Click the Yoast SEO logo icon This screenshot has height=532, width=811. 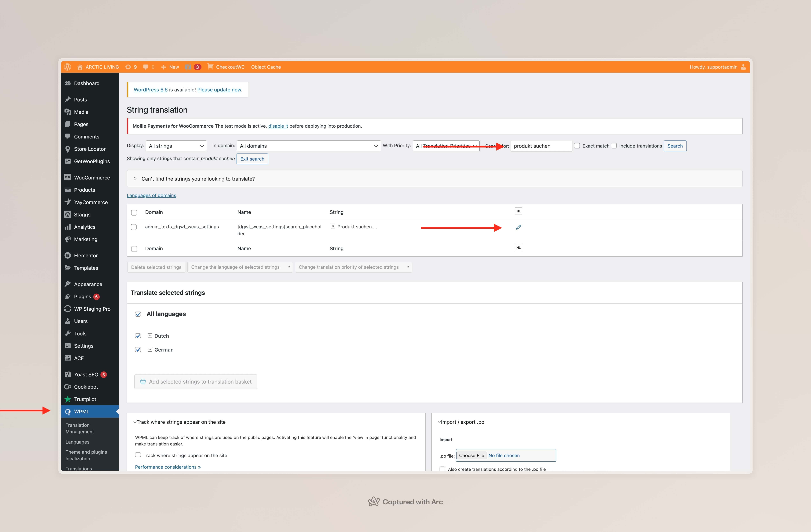click(67, 374)
